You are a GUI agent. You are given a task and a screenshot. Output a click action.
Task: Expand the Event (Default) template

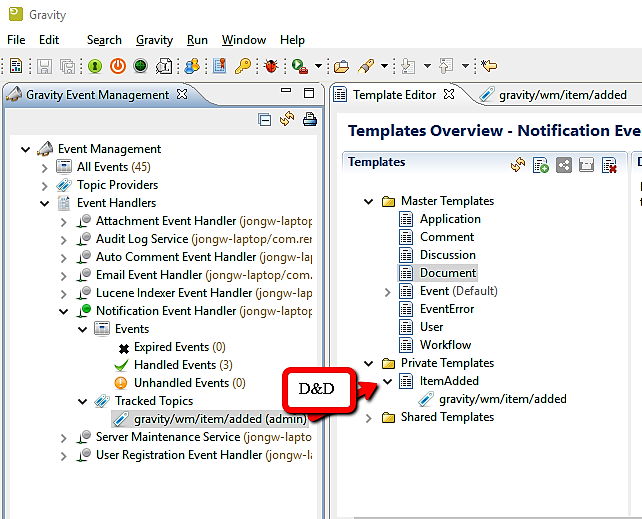click(x=388, y=291)
